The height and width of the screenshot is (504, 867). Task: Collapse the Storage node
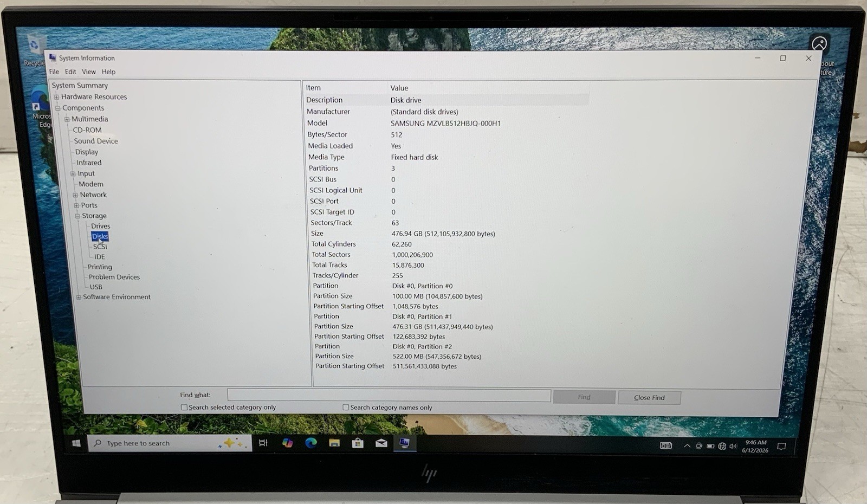click(77, 216)
